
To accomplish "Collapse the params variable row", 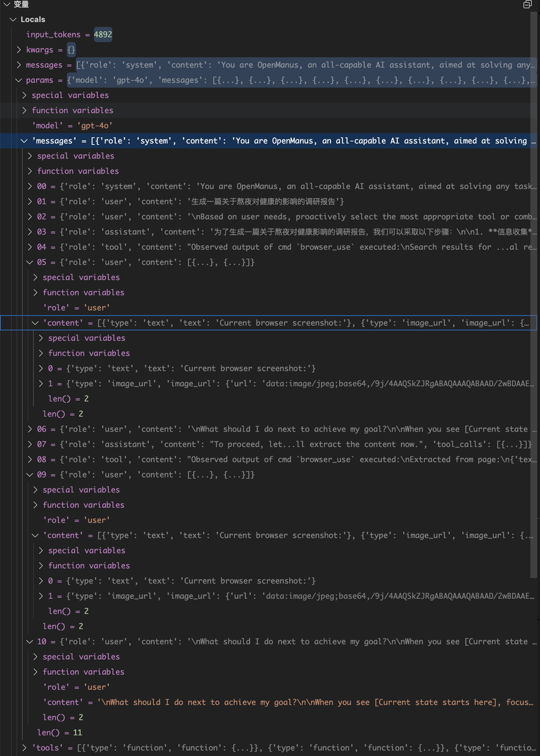I will (19, 80).
